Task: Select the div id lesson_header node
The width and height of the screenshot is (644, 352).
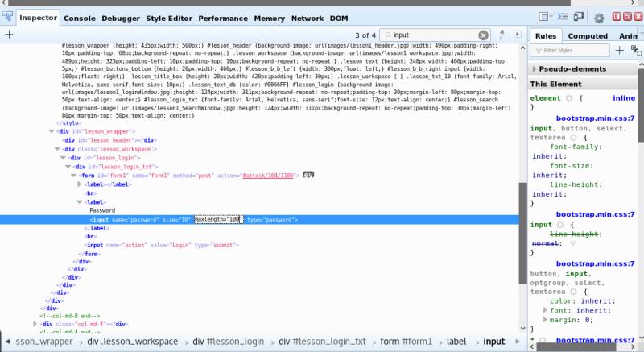Action: pyautogui.click(x=109, y=140)
